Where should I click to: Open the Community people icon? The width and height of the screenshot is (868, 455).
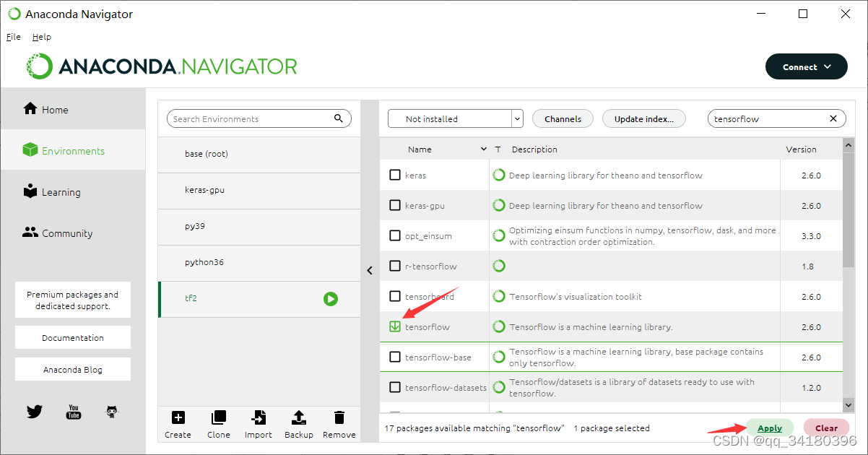coord(30,233)
